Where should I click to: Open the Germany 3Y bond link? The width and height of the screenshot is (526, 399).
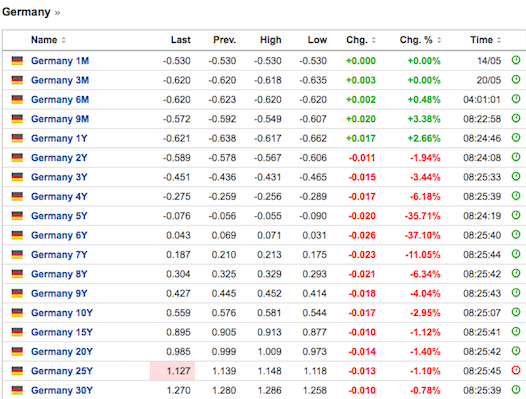(x=59, y=177)
